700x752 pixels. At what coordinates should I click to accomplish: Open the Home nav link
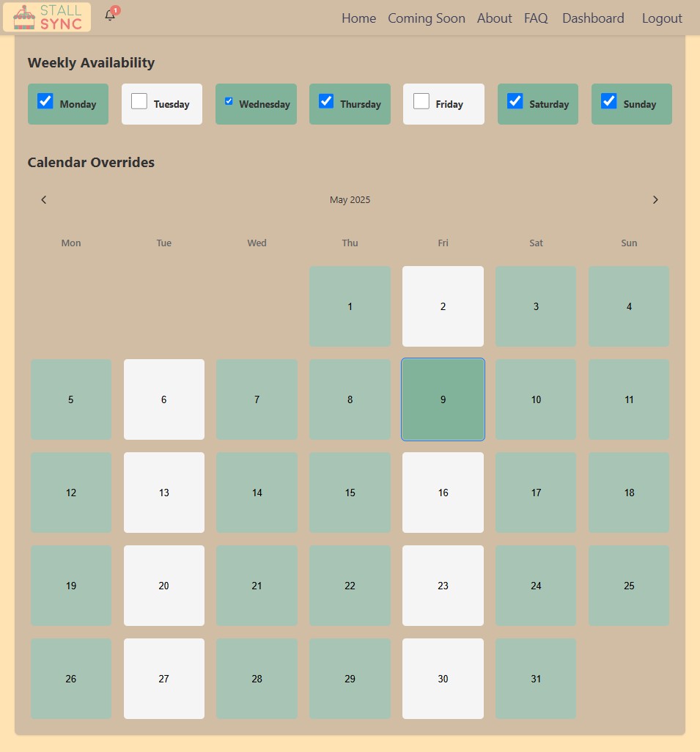pos(359,18)
